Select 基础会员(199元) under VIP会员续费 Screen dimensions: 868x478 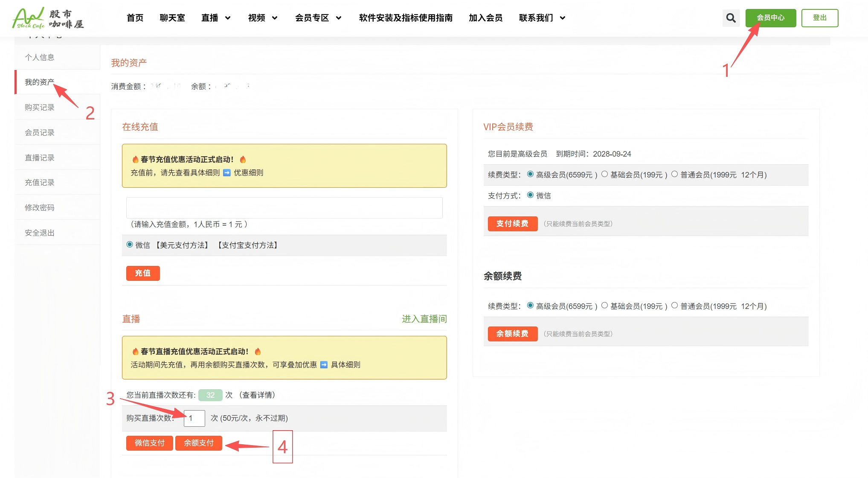click(604, 174)
